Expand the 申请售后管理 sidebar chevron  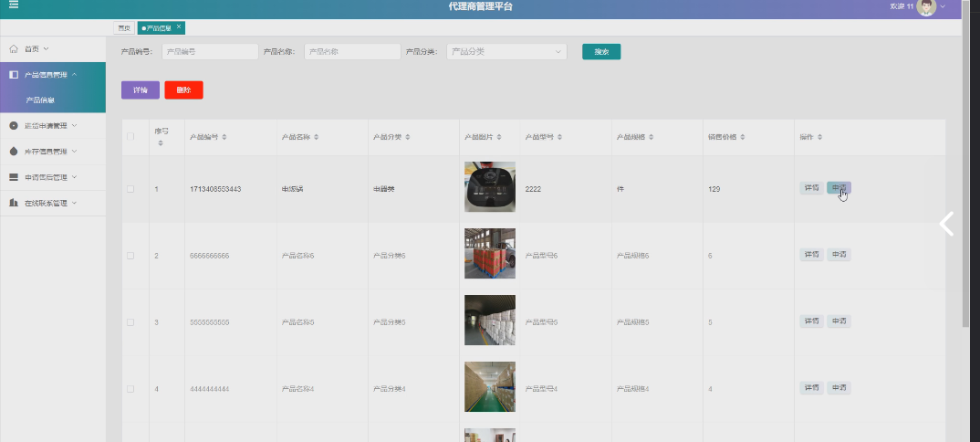pos(75,177)
